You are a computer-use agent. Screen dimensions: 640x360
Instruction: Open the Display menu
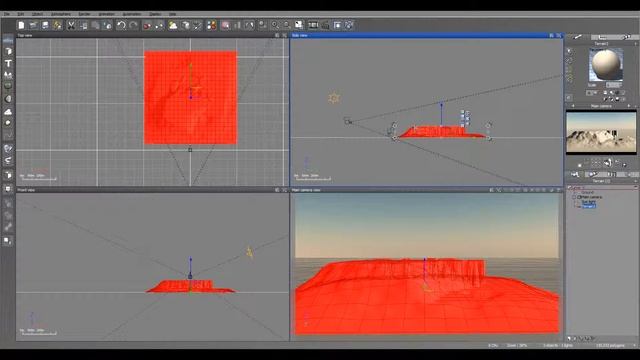[155, 14]
